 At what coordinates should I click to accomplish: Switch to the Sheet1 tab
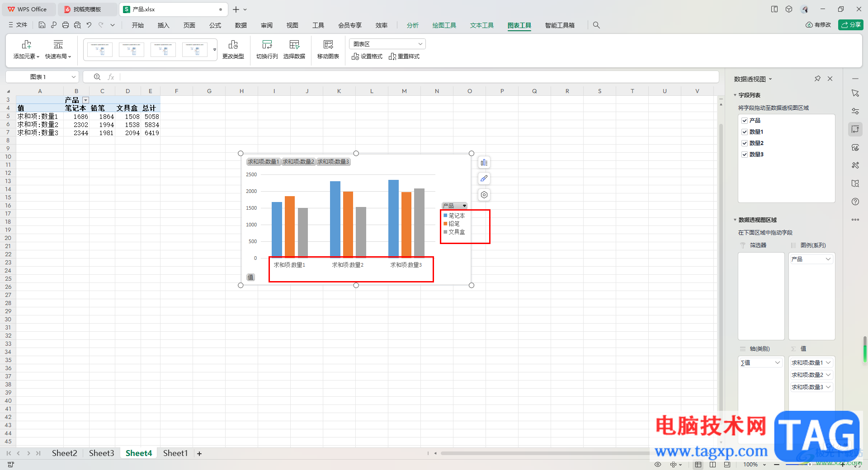[x=175, y=453]
